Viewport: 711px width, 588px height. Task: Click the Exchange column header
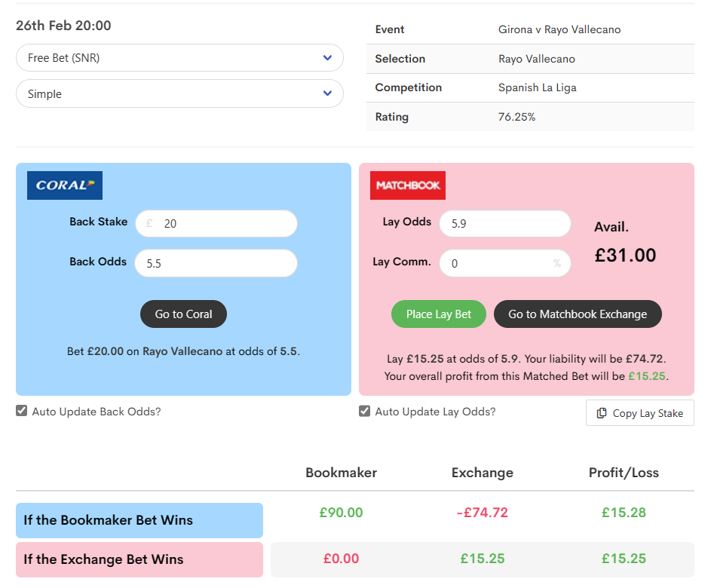482,473
